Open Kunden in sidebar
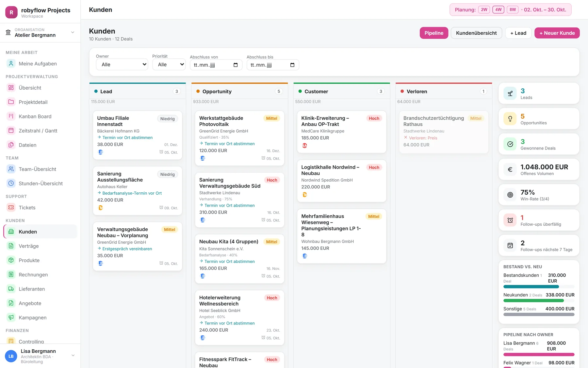588x368 pixels. point(41,232)
